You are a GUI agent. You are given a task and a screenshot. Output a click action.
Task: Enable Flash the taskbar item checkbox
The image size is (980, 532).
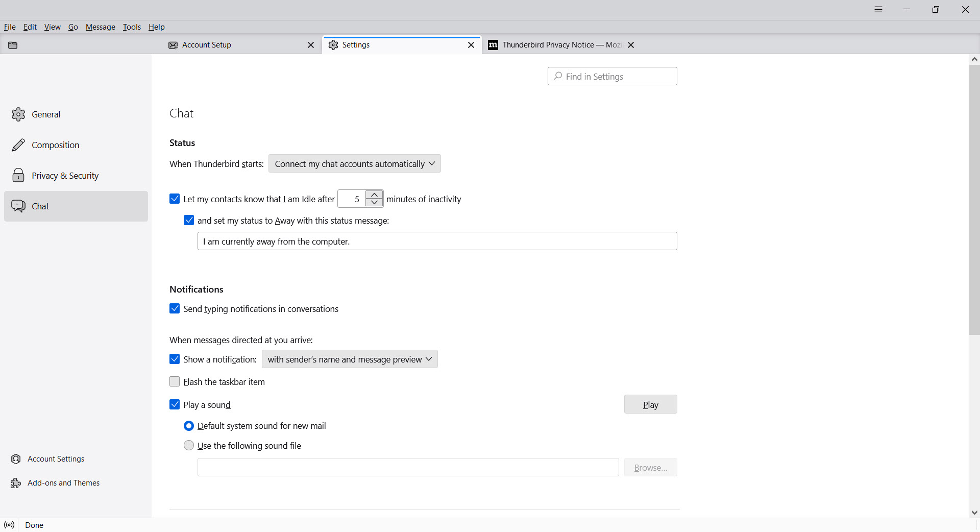(175, 382)
